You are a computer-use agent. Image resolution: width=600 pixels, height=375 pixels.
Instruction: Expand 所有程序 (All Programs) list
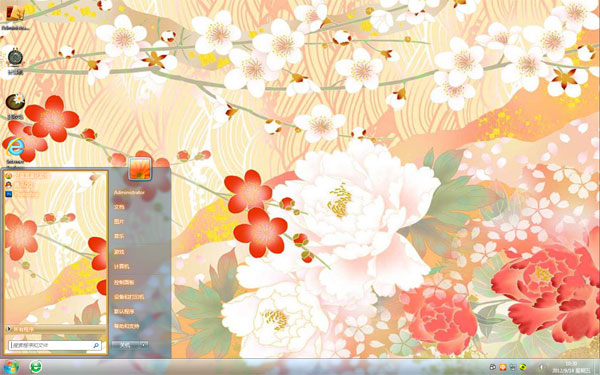[x=56, y=329]
